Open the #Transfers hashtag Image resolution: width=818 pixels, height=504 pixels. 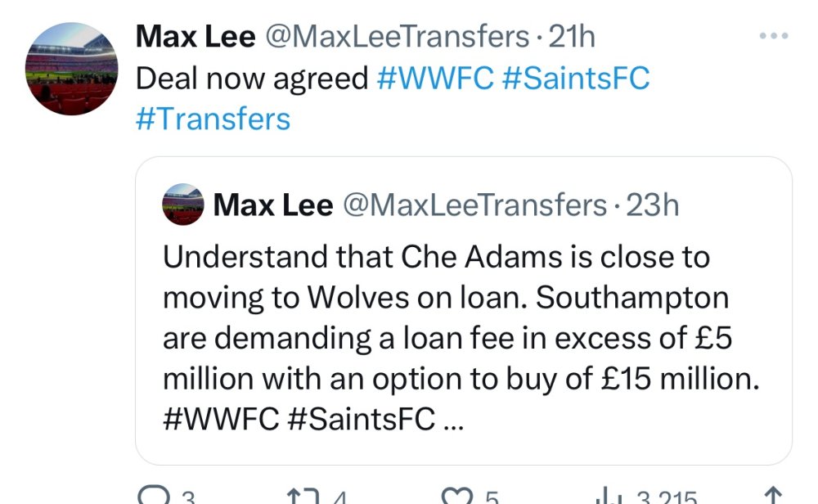tap(213, 119)
